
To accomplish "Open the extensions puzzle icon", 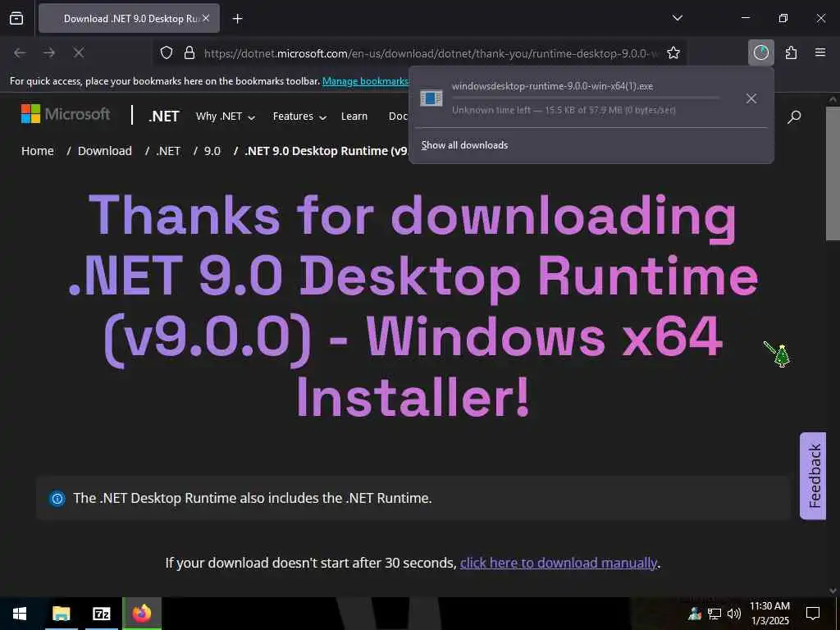I will pyautogui.click(x=791, y=52).
